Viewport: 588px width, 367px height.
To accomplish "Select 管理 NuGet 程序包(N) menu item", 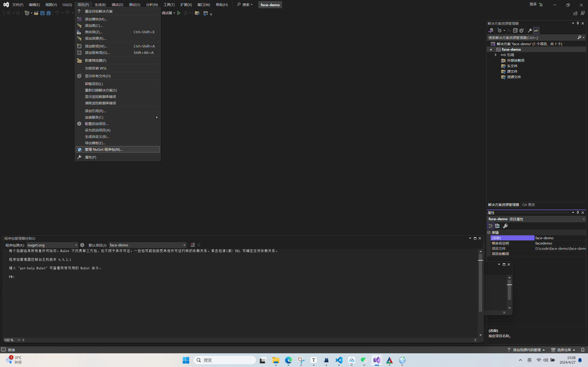I will (104, 149).
